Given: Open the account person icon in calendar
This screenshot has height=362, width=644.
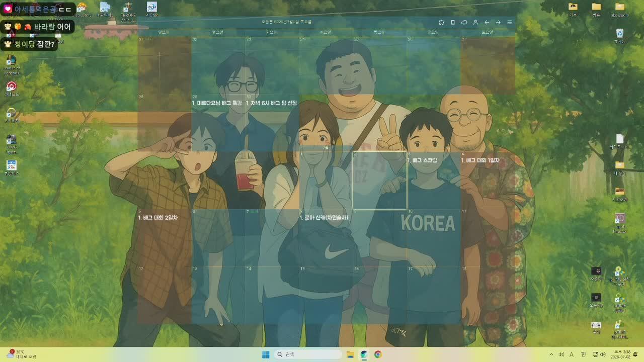Looking at the screenshot, I should click(x=475, y=22).
